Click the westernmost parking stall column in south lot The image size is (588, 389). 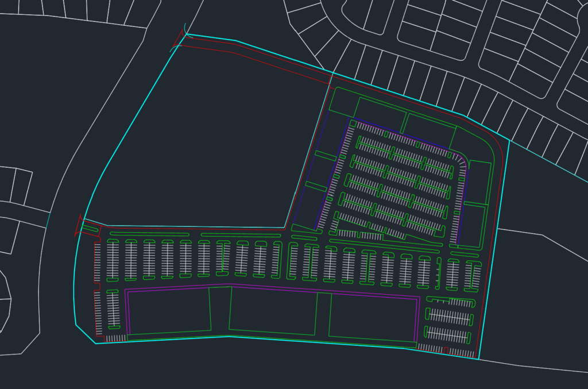(x=97, y=263)
